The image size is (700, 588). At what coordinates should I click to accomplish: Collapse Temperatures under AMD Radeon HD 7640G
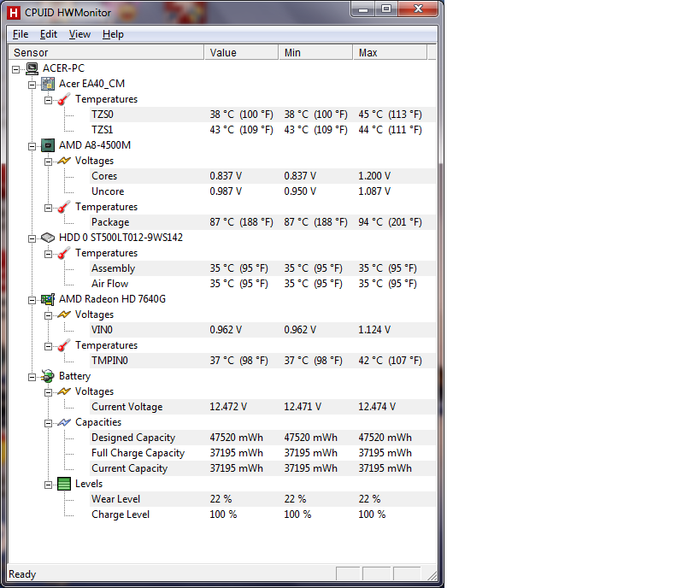[48, 346]
